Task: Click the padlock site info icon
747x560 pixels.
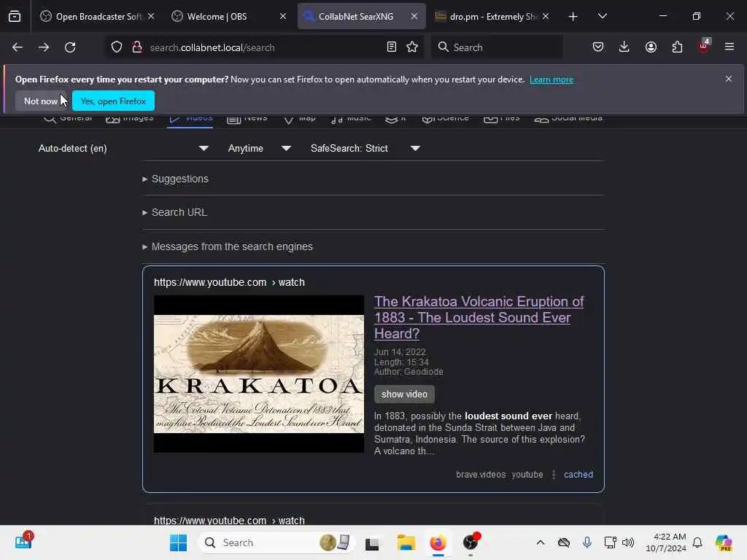Action: 137,47
